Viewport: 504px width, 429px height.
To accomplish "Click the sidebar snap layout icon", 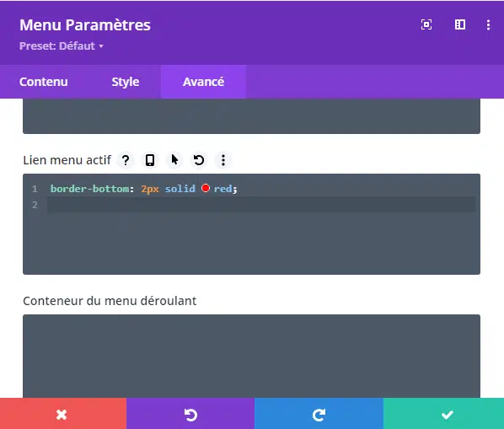I will coord(460,24).
